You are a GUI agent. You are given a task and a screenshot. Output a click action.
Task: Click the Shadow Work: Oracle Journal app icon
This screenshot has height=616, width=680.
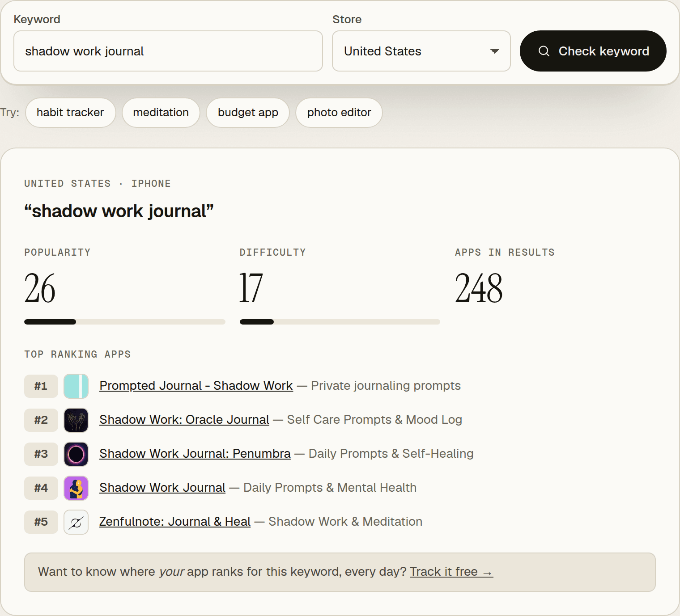76,420
